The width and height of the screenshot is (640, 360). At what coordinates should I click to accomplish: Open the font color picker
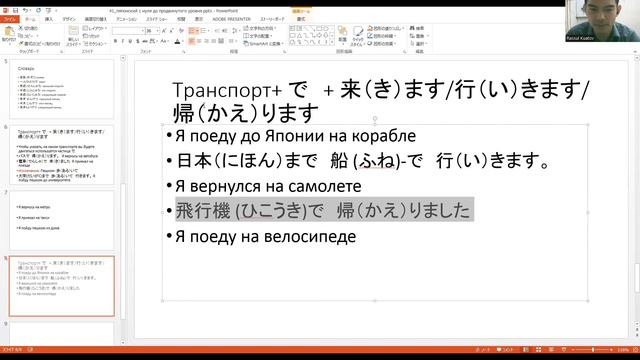click(178, 41)
